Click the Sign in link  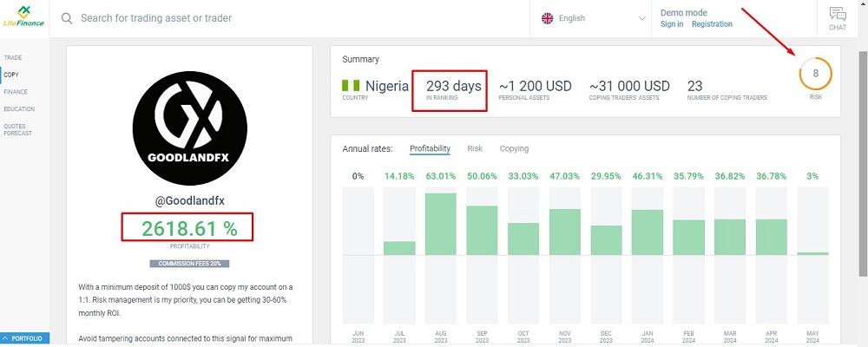pyautogui.click(x=672, y=24)
